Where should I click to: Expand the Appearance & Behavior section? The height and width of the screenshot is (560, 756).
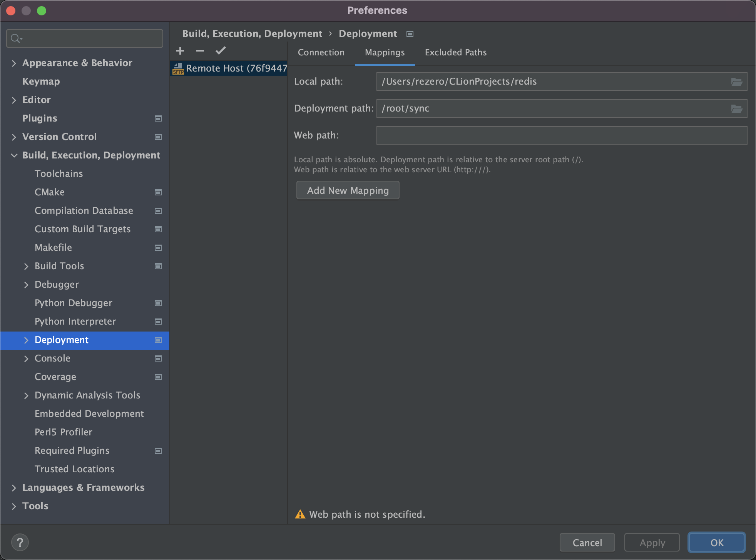[x=14, y=63]
